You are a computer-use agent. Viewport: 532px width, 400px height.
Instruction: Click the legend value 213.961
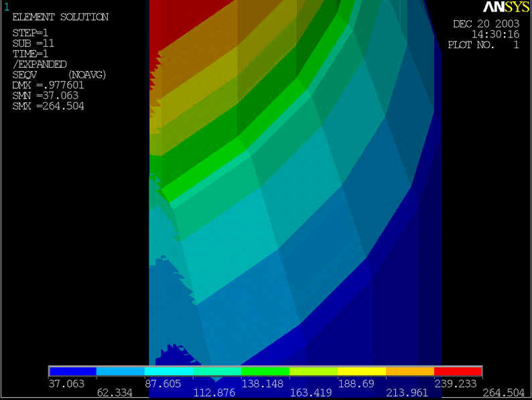407,393
